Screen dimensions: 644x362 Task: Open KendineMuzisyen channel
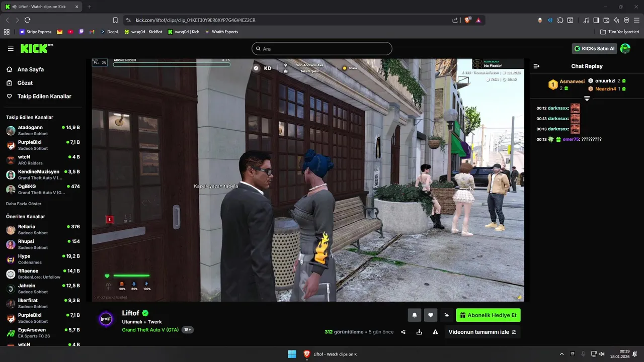coord(43,174)
